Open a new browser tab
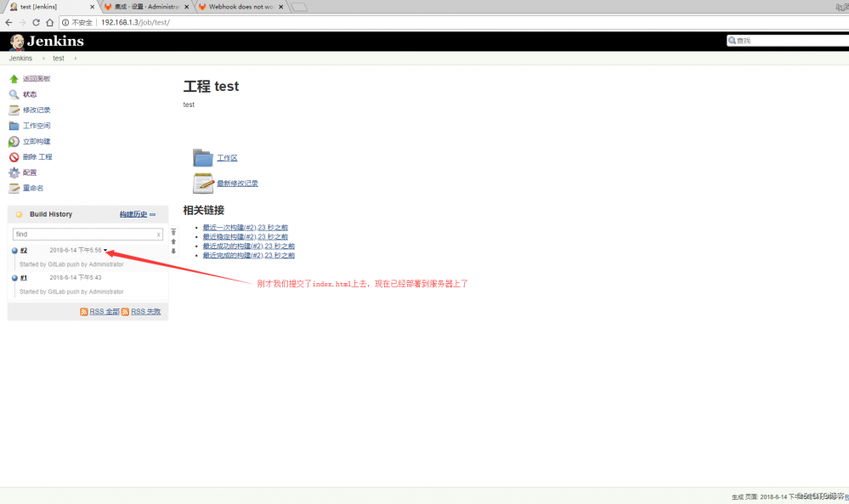Image resolution: width=849 pixels, height=504 pixels. coord(299,7)
